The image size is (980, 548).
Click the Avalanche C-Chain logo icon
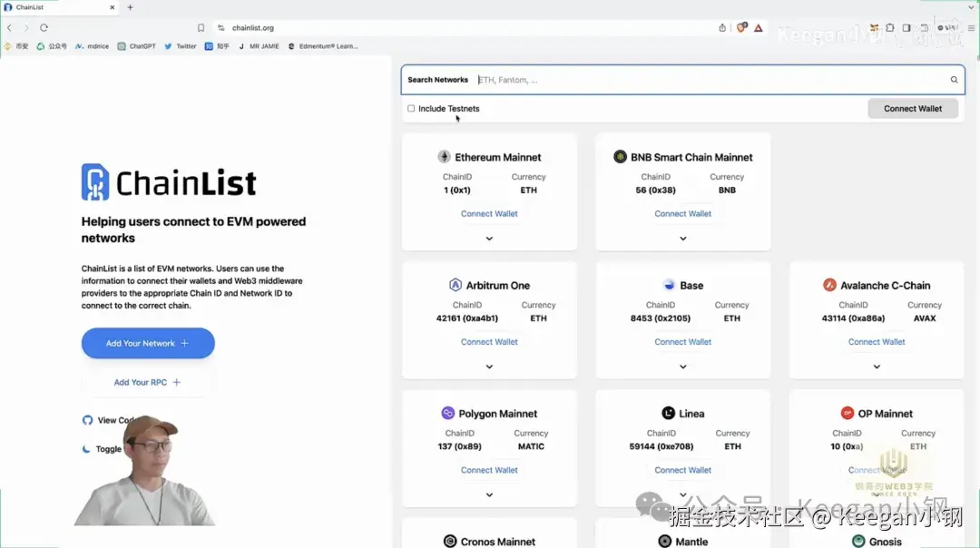(829, 285)
